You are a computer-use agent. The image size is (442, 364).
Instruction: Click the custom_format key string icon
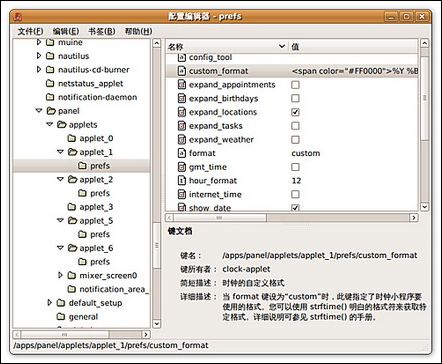coord(181,71)
